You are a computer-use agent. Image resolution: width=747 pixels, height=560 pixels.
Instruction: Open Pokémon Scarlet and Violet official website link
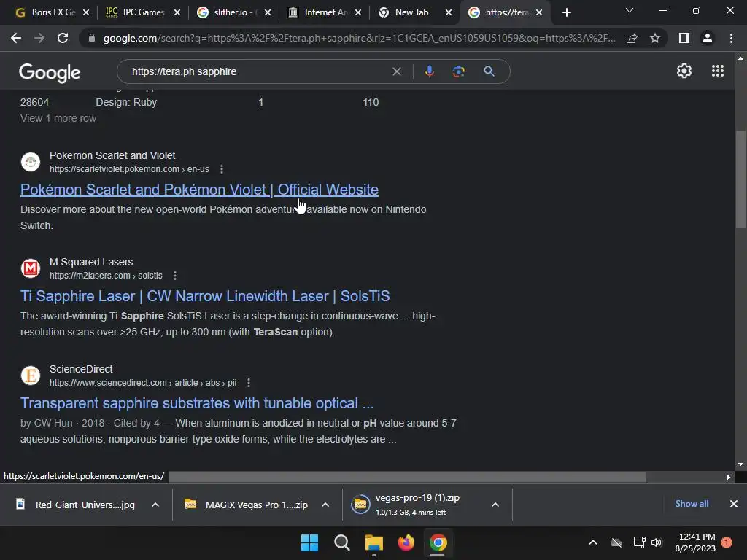(199, 190)
